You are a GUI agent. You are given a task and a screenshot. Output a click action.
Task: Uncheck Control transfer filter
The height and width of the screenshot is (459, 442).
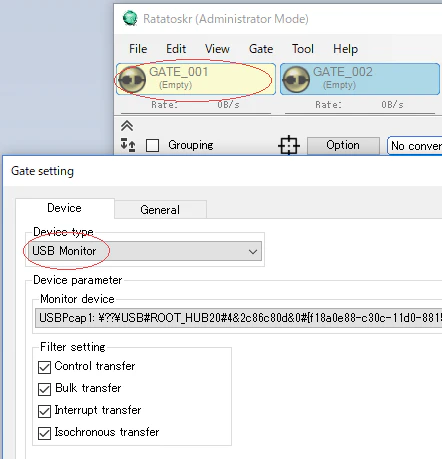[x=44, y=367]
